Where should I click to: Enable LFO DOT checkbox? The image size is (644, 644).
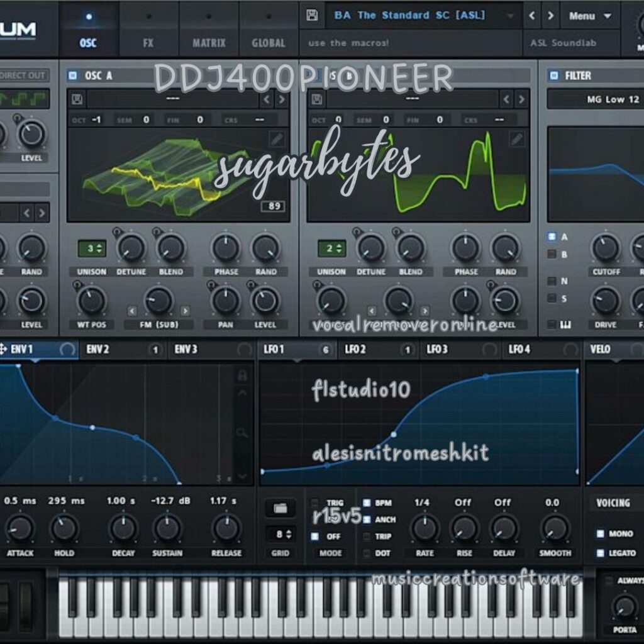pyautogui.click(x=367, y=553)
